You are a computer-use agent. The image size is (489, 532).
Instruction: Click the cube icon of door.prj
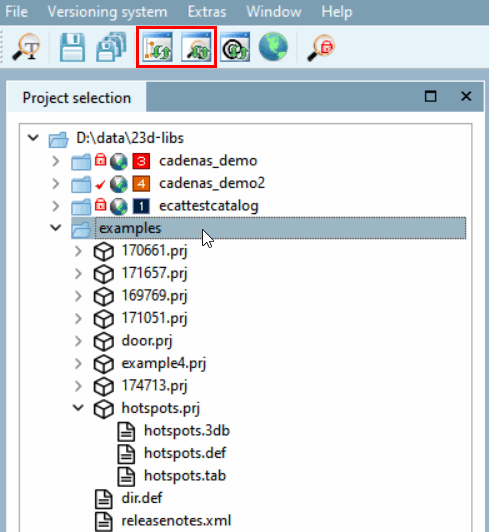pos(104,342)
